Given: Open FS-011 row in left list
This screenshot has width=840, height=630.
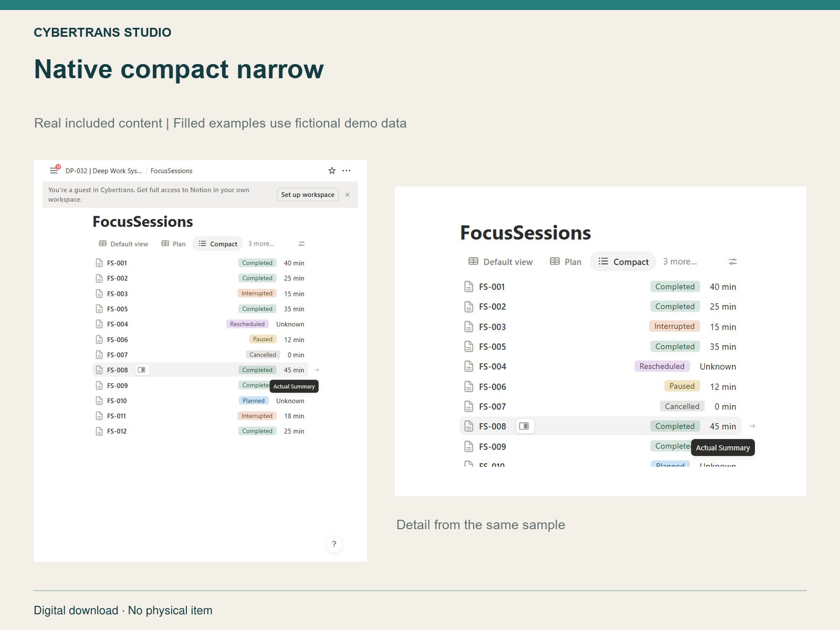Looking at the screenshot, I should point(200,416).
